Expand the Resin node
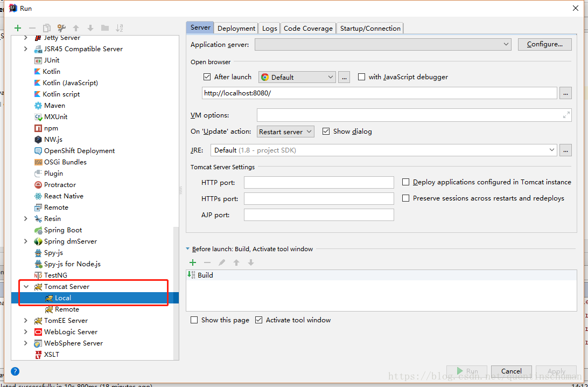 point(25,219)
